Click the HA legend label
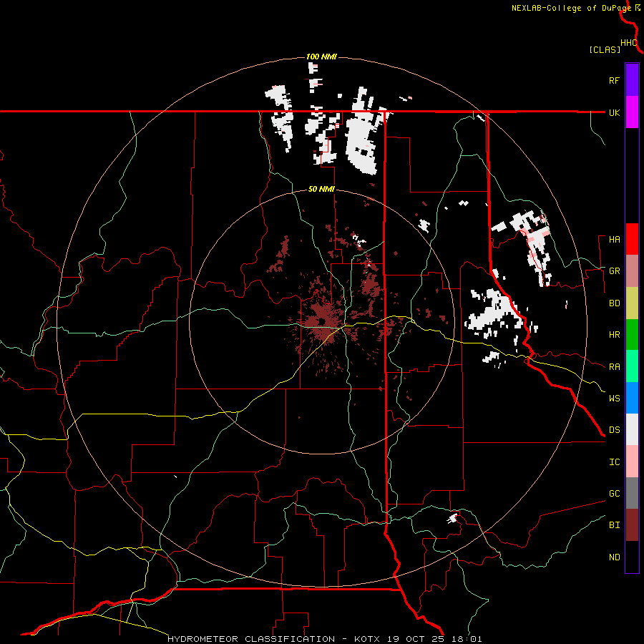 coord(614,239)
